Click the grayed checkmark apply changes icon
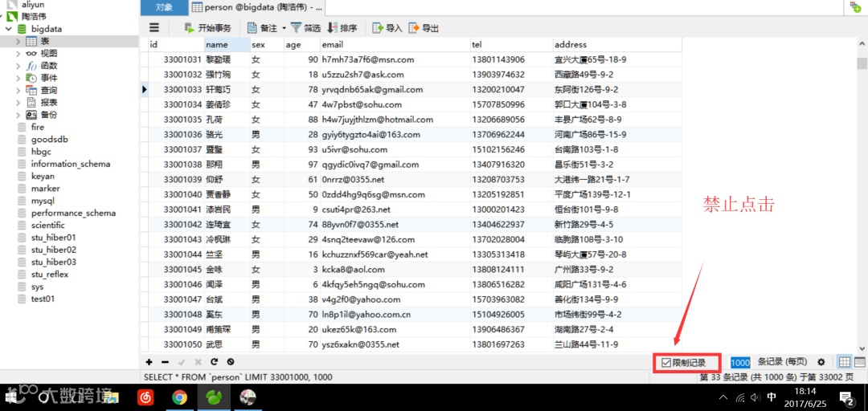This screenshot has height=411, width=868. [x=182, y=362]
